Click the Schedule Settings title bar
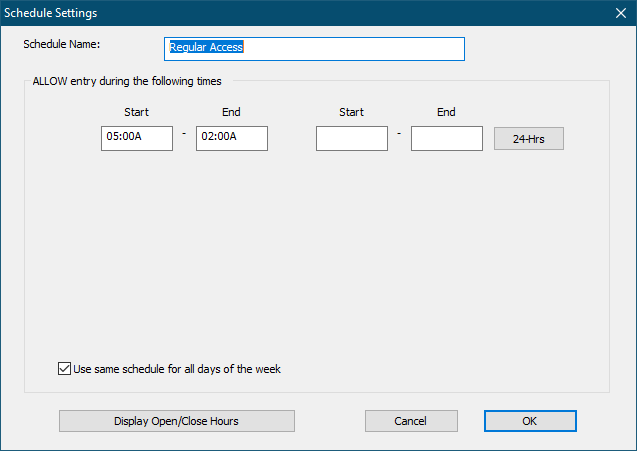The image size is (637, 451). [300, 13]
